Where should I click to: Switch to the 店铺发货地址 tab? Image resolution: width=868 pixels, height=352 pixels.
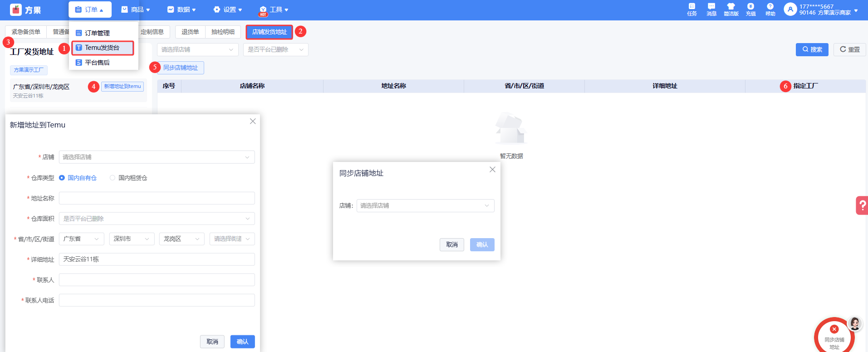(270, 32)
